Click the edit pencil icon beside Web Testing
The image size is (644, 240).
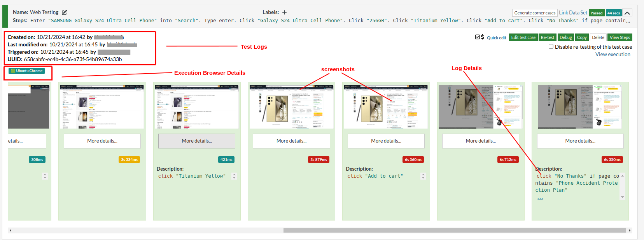[x=64, y=12]
